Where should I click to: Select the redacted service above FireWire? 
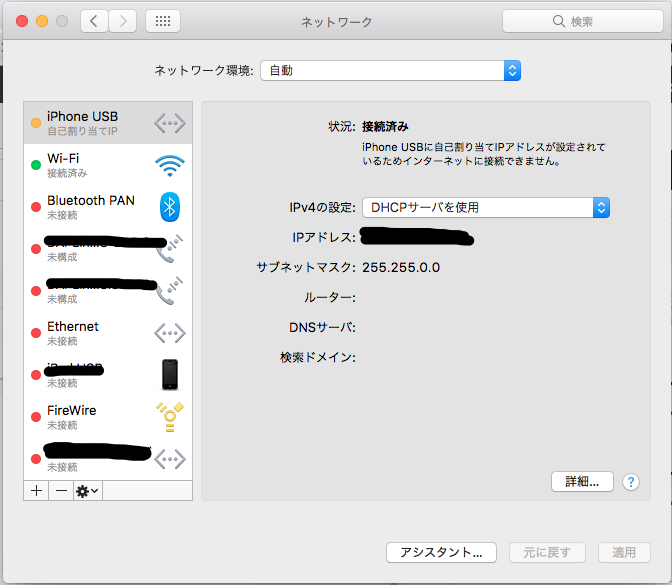pos(108,375)
